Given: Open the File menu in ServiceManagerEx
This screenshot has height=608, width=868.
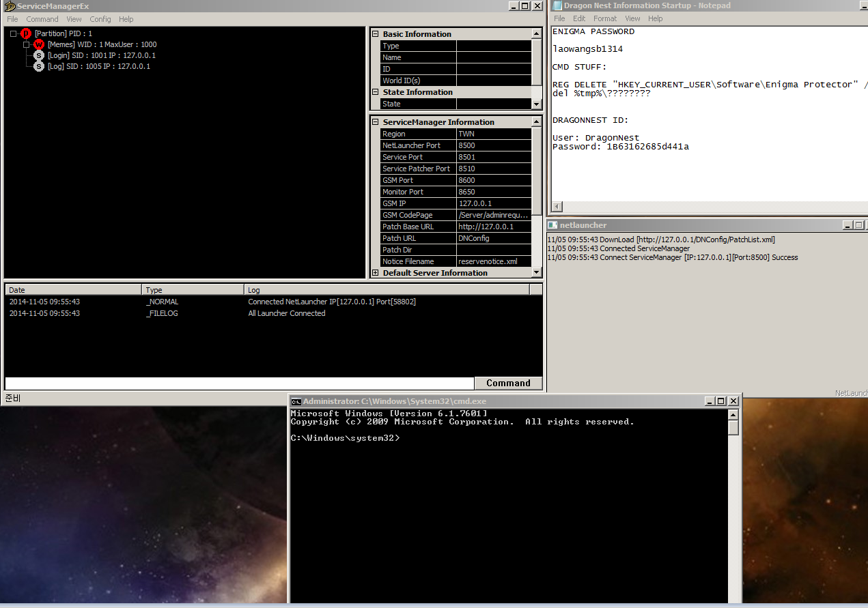Looking at the screenshot, I should pos(12,19).
